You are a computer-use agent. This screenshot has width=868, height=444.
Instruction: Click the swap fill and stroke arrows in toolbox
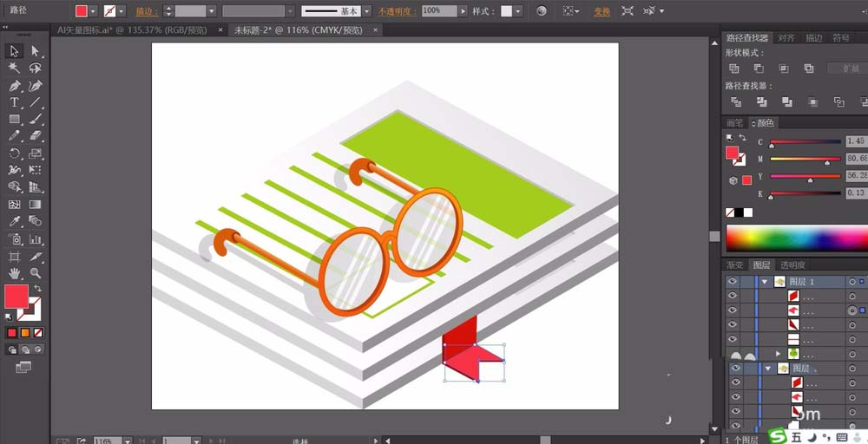coord(37,288)
